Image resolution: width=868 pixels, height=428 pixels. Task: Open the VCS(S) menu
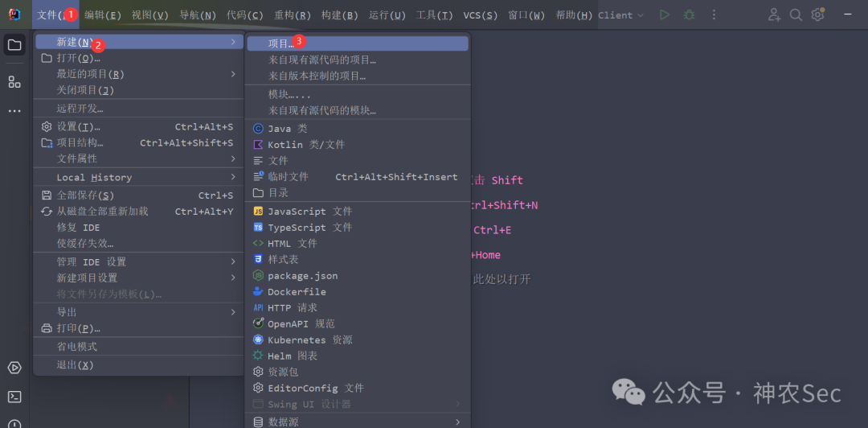click(481, 15)
